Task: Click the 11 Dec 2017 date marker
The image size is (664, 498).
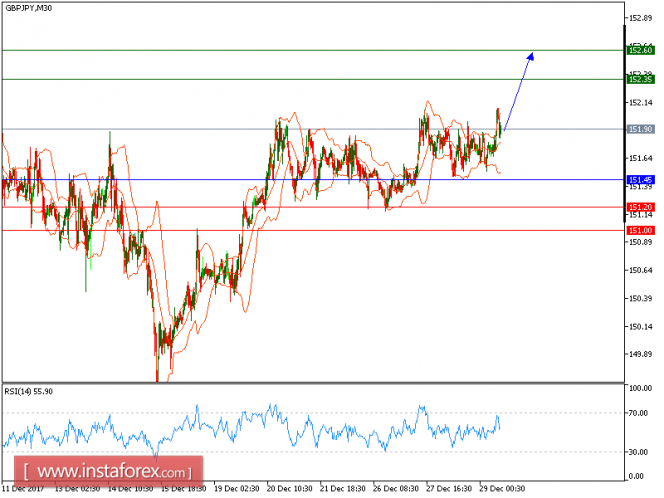Action: pyautogui.click(x=24, y=489)
